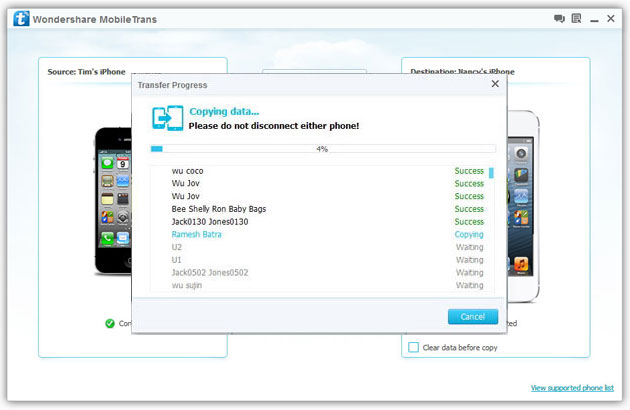The height and width of the screenshot is (410, 630).
Task: Select the Jack0502 Jones0502 contact
Action: click(x=321, y=273)
